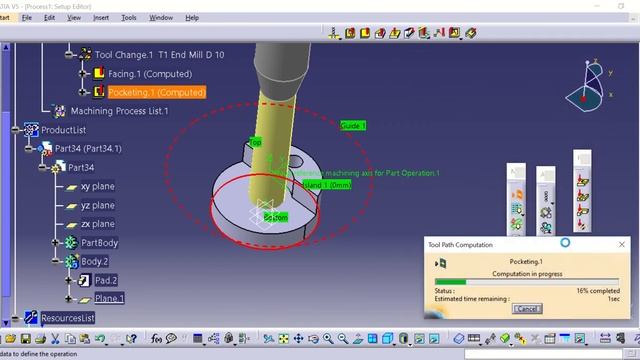Collapse the Tool Change.1 tree node
The image size is (640, 360).
(69, 54)
